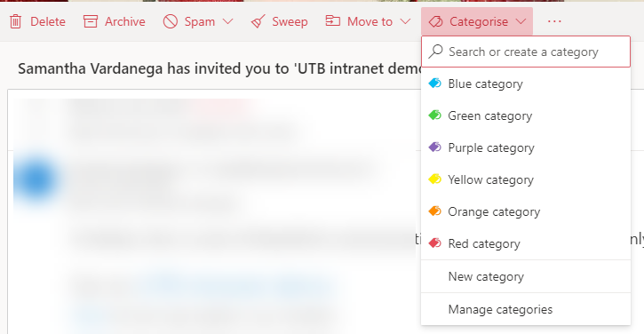Pick the yellow tag color swatch

tap(435, 179)
